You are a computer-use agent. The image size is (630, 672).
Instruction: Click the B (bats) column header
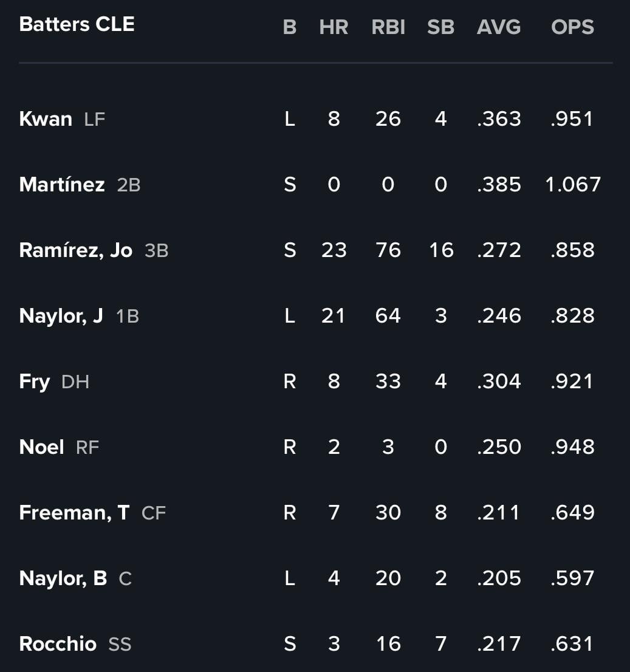click(290, 27)
